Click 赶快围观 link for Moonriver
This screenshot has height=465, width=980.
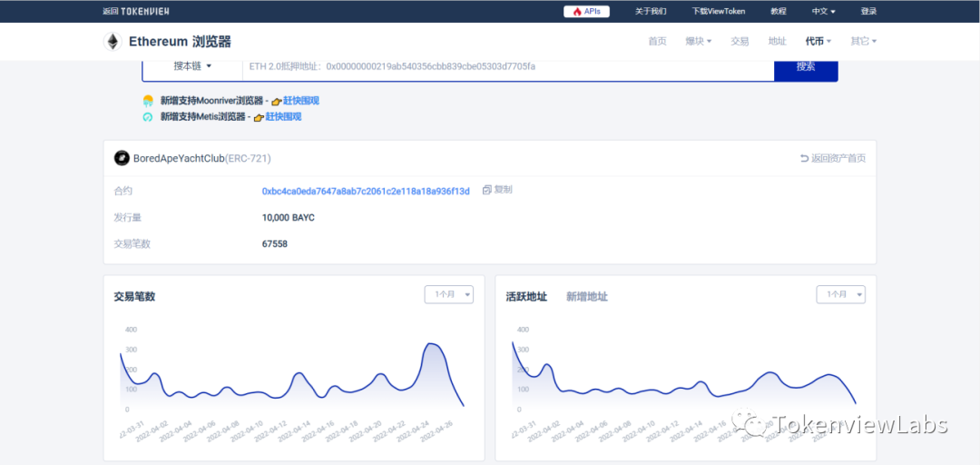[x=301, y=101]
